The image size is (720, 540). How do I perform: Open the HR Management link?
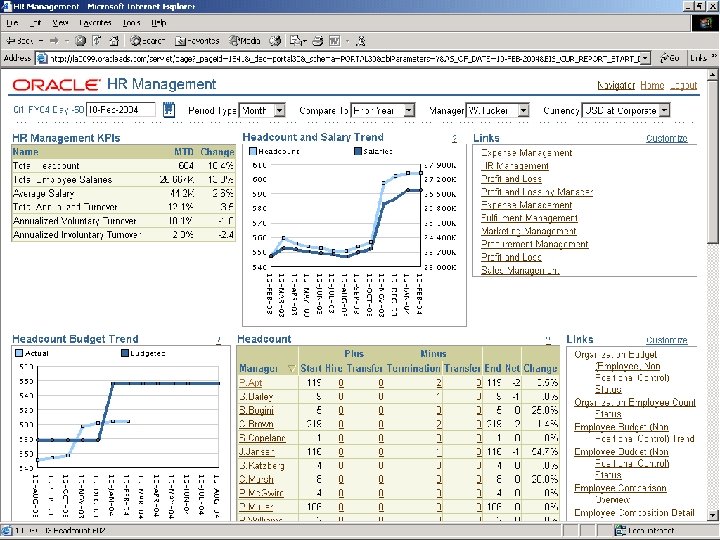click(x=515, y=166)
